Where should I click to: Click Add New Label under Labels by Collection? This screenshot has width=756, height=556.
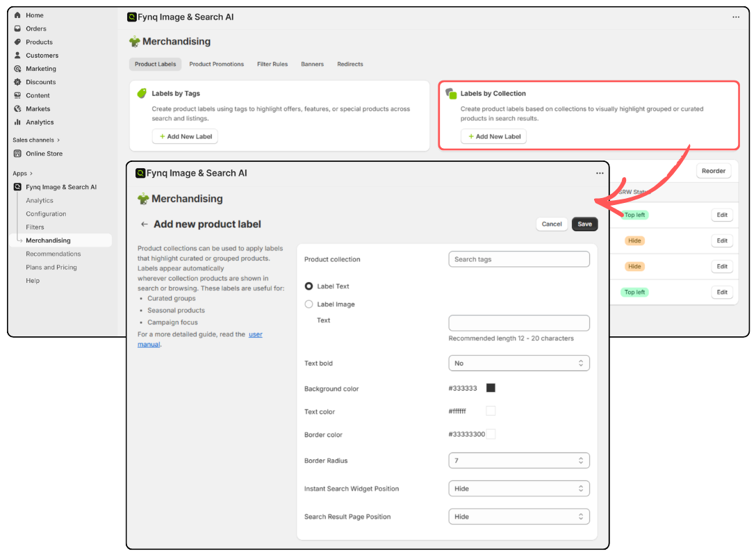pos(494,136)
